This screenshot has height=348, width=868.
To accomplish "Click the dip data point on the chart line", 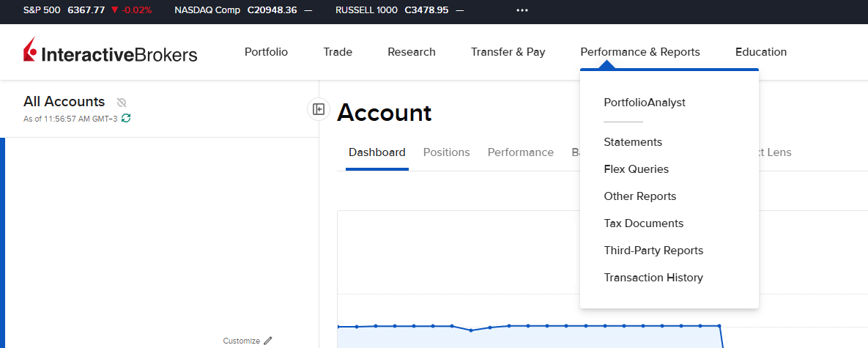I will [x=470, y=330].
